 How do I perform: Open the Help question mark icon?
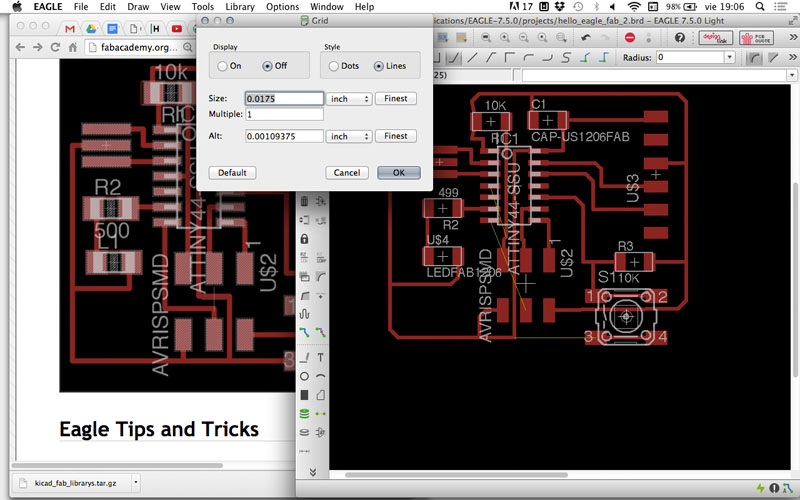680,38
